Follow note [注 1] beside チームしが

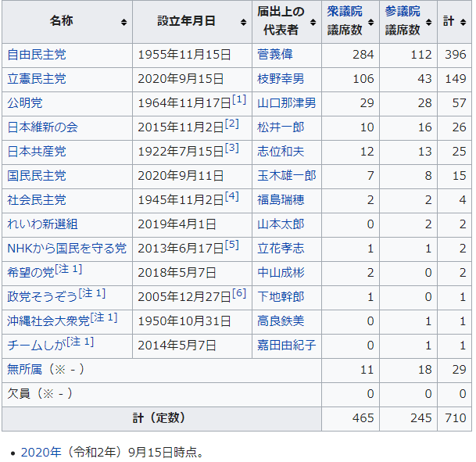pos(81,342)
